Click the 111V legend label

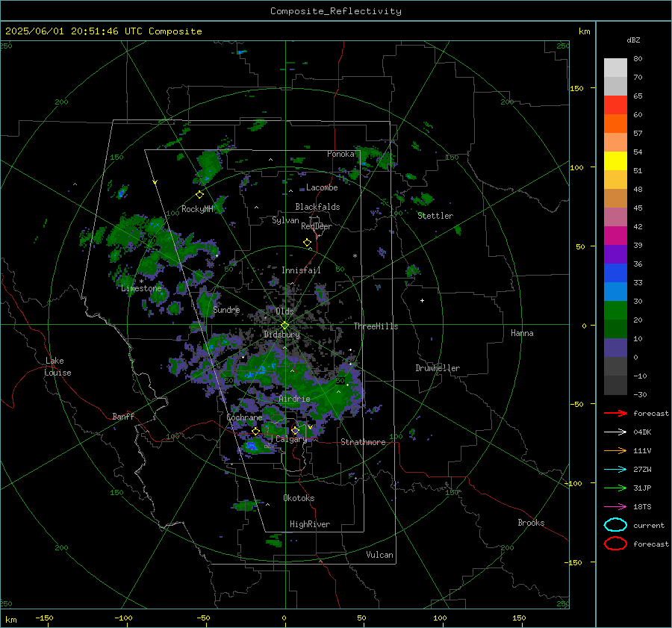(x=642, y=450)
